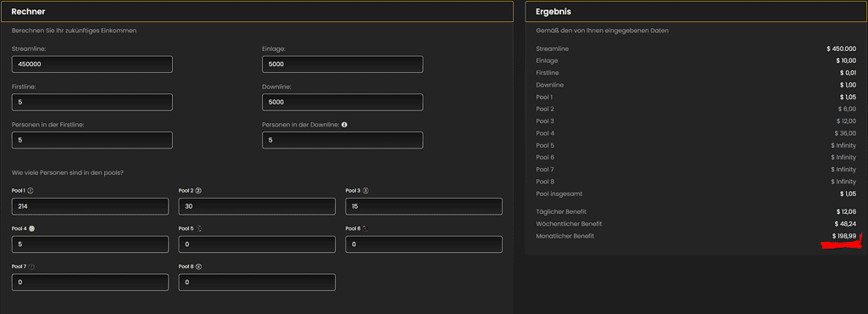Click the Monatlicher Benefit result value
The width and height of the screenshot is (868, 314).
click(x=843, y=237)
